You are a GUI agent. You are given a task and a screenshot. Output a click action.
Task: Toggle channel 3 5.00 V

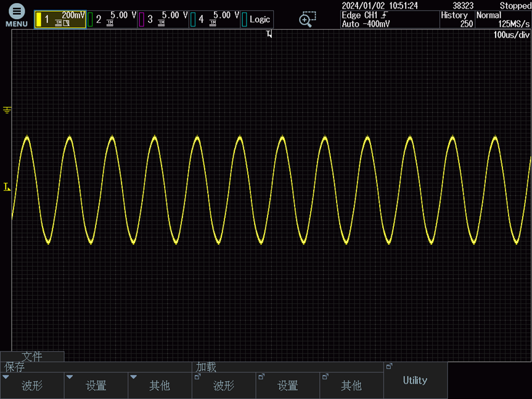[x=163, y=19]
